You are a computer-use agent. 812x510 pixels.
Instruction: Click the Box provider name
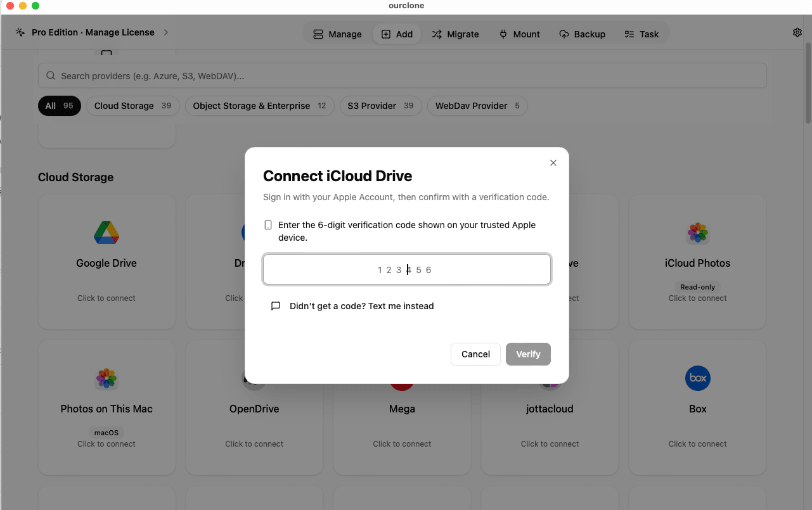pyautogui.click(x=698, y=409)
